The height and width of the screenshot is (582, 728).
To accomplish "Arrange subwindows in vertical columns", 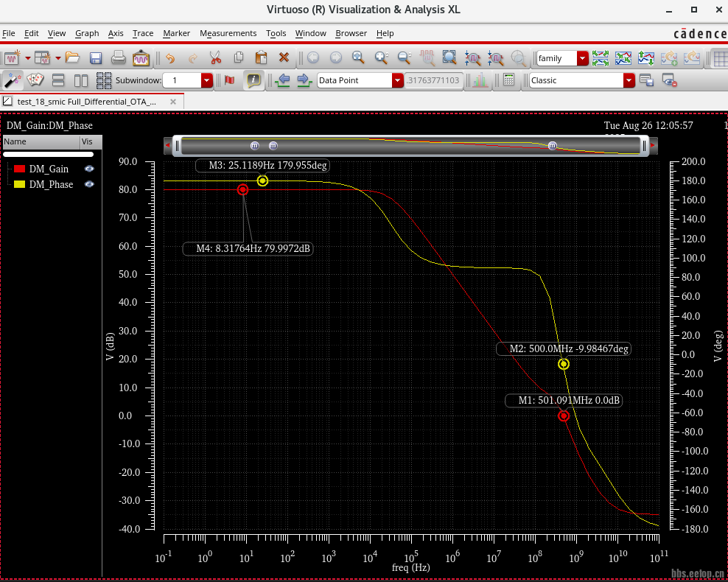I will click(81, 80).
